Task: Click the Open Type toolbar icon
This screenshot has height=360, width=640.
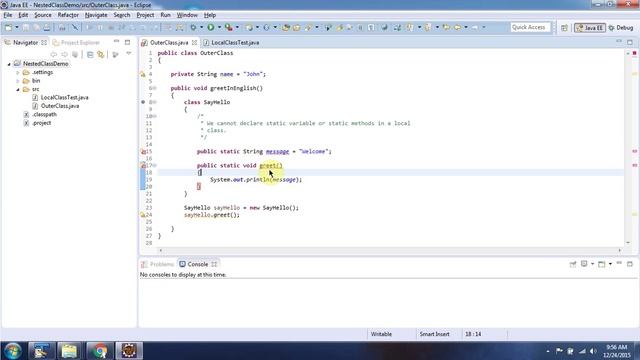Action: pos(286,28)
